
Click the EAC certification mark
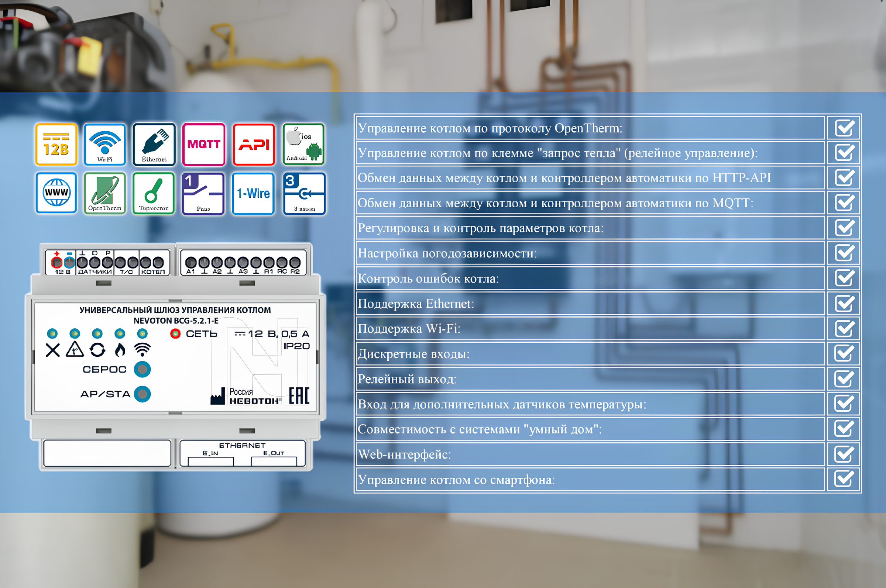pos(299,395)
